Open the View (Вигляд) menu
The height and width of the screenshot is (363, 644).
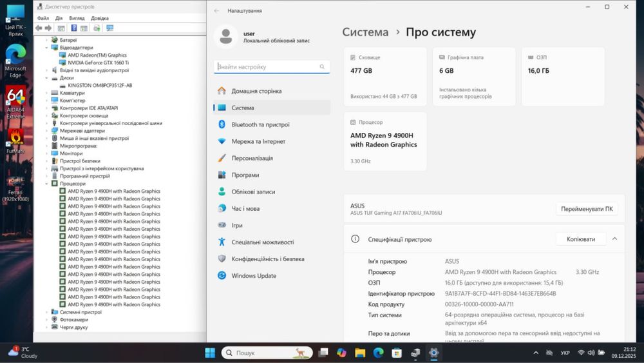[x=77, y=18]
